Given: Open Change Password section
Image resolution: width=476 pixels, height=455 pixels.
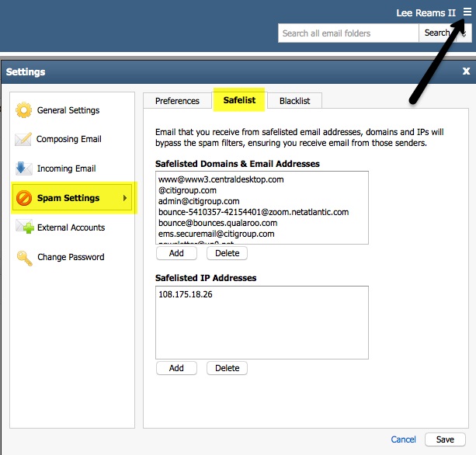Looking at the screenshot, I should pos(72,257).
